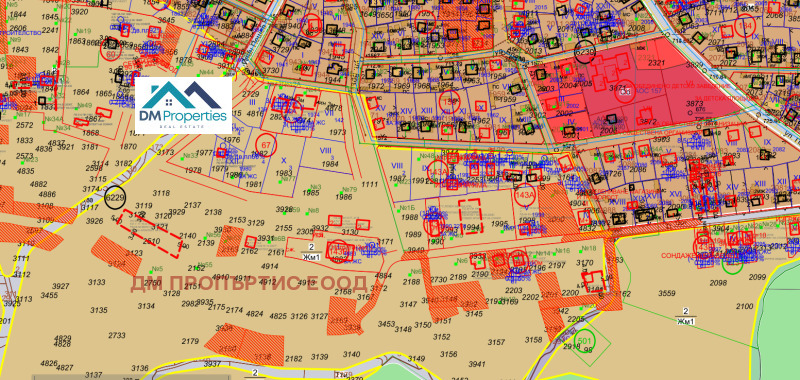Select parcel number 2100

click(x=744, y=306)
